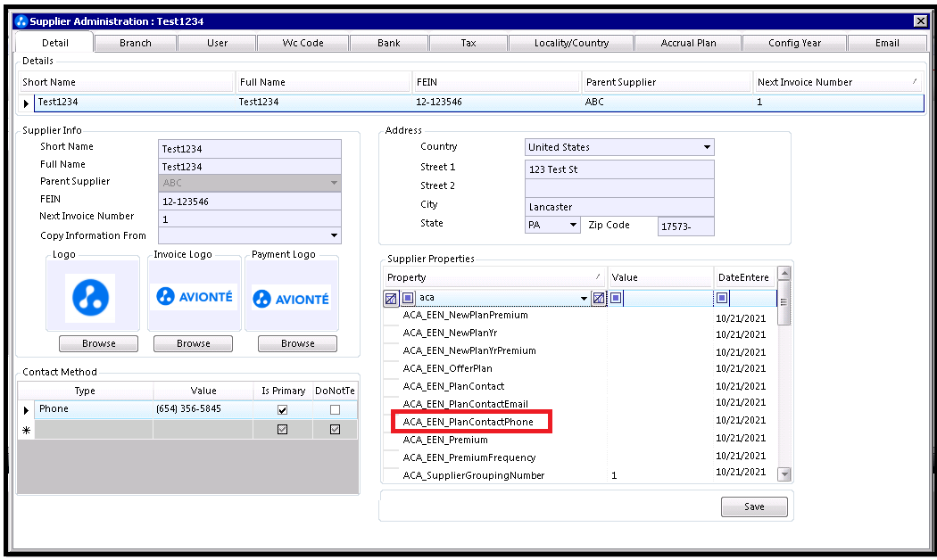Save the supplier changes
The width and height of the screenshot is (937, 560).
tap(754, 506)
